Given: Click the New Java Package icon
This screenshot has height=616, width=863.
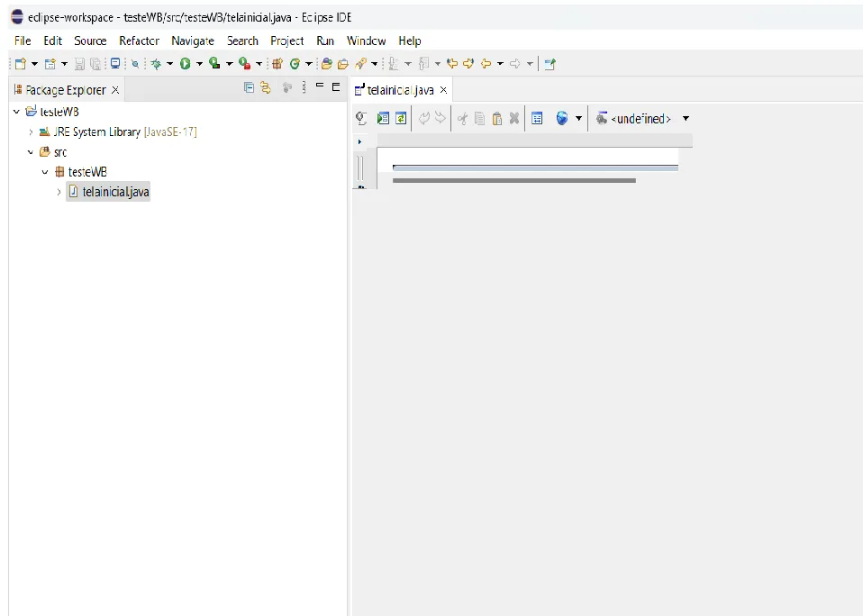Looking at the screenshot, I should pyautogui.click(x=277, y=64).
